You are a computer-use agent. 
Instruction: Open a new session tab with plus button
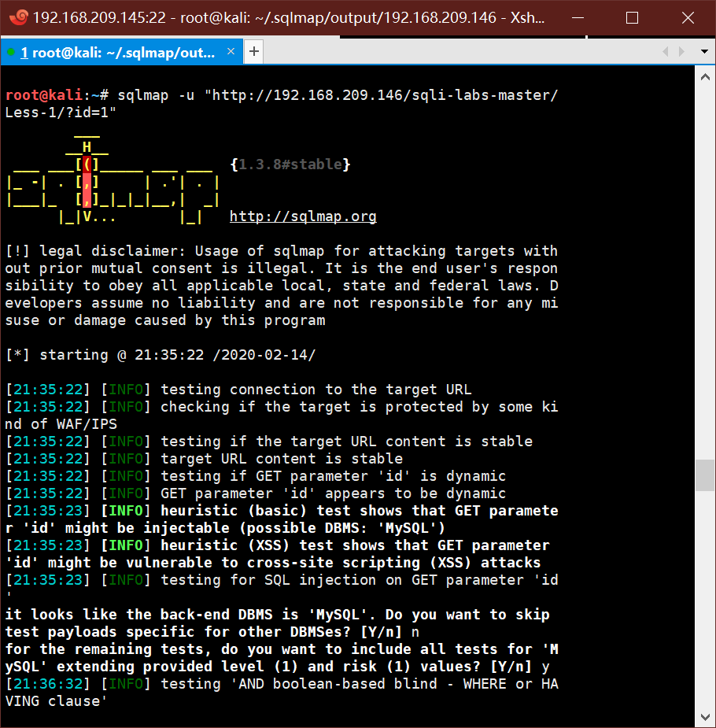(254, 51)
